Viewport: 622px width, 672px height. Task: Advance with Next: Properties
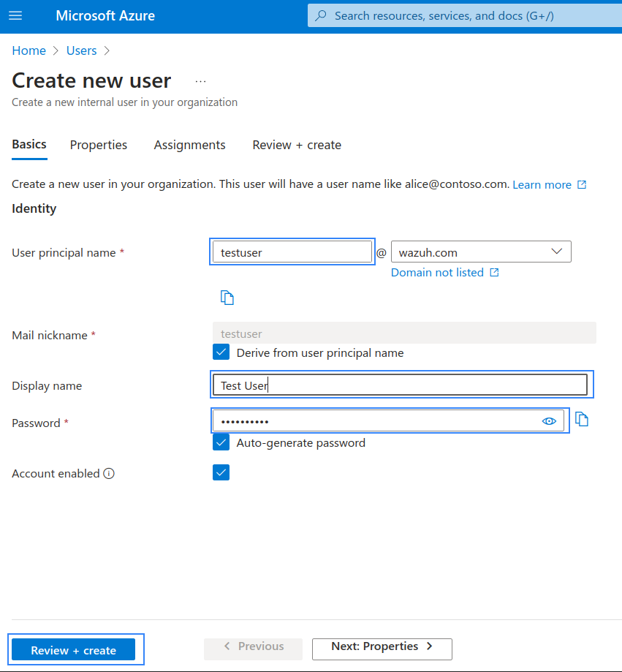tap(382, 649)
